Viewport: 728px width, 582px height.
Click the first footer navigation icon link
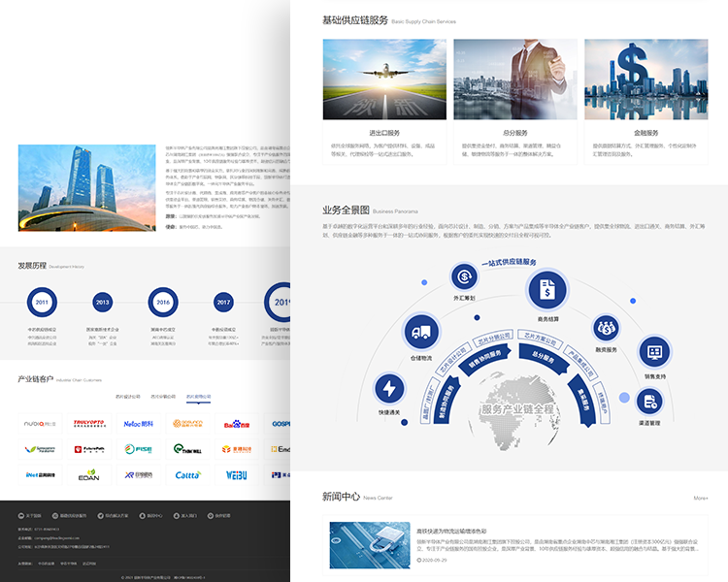30,516
